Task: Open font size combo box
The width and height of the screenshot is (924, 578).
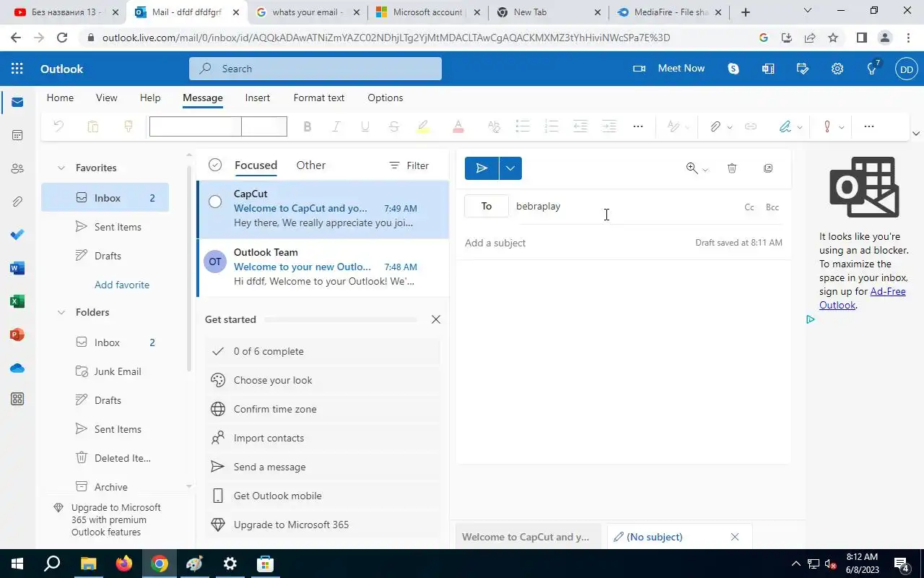Action: coord(264,126)
